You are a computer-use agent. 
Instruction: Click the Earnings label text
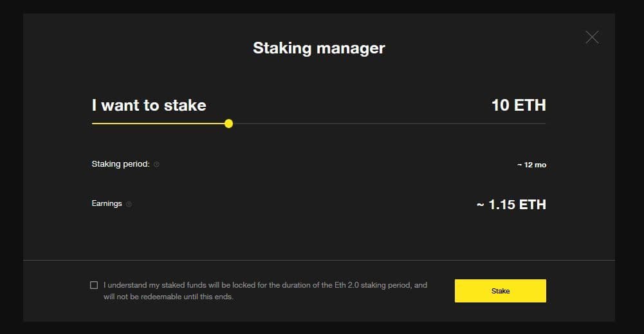(x=107, y=203)
